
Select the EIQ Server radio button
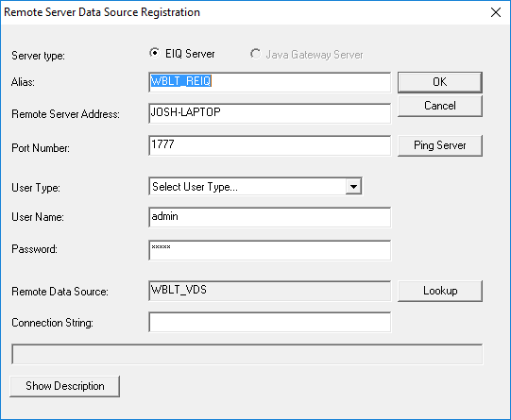[155, 53]
